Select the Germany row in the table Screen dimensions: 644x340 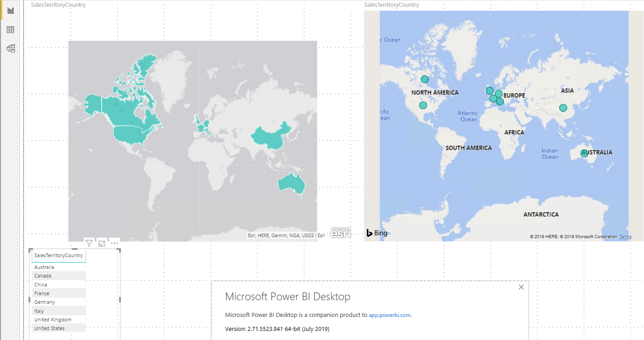click(58, 302)
